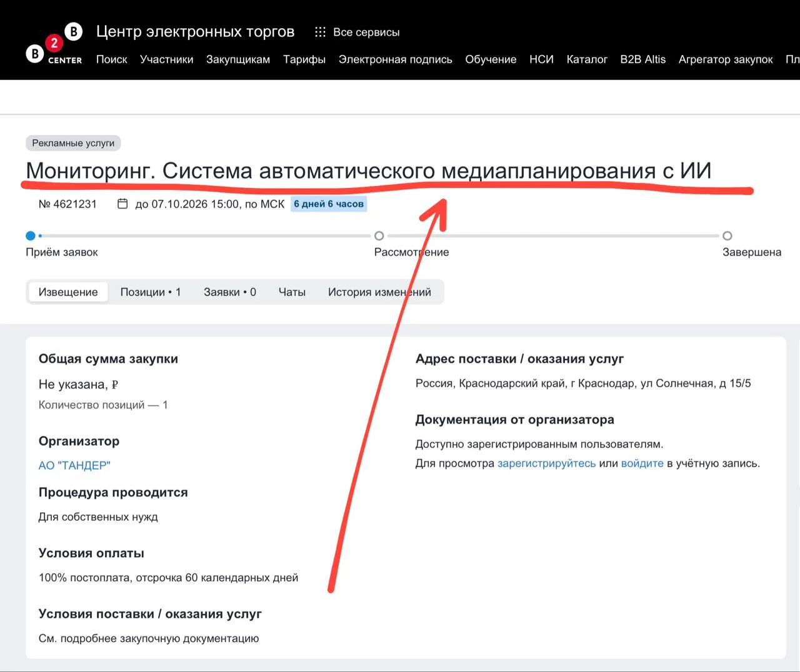This screenshot has height=672, width=800.
Task: Switch to the Извещение tab
Action: [68, 292]
